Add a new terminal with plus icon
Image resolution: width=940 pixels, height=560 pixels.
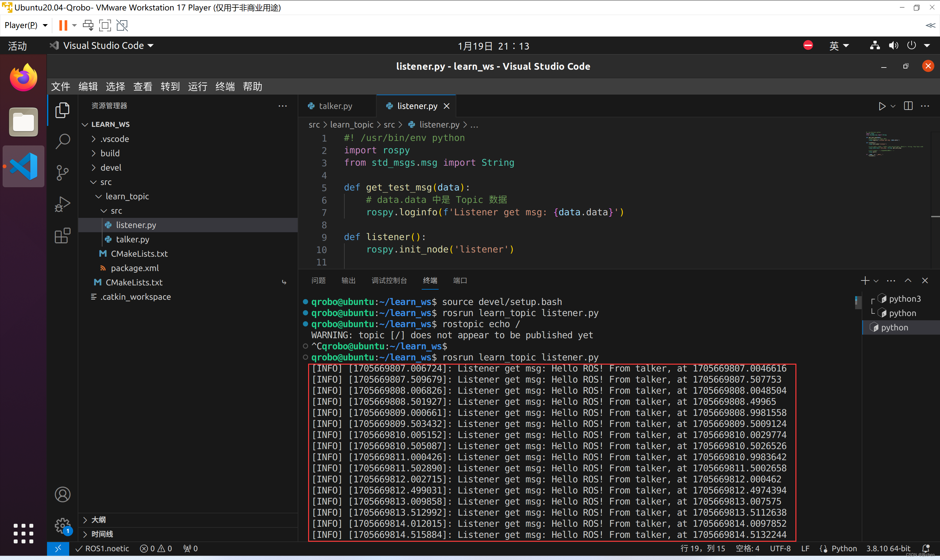click(x=865, y=280)
